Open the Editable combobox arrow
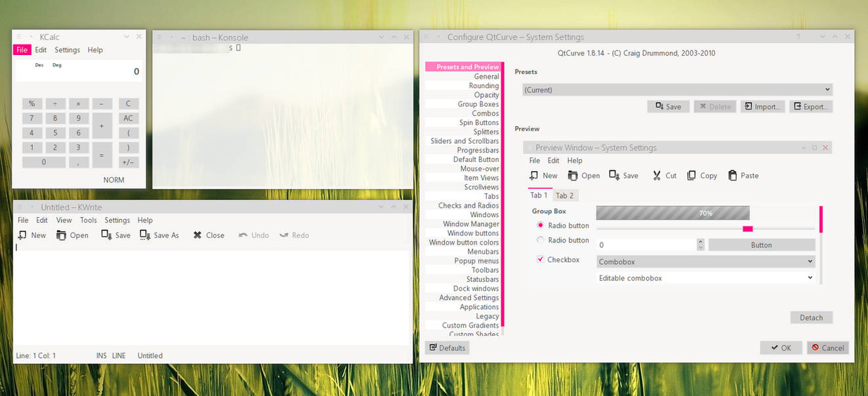The image size is (868, 396). [810, 278]
